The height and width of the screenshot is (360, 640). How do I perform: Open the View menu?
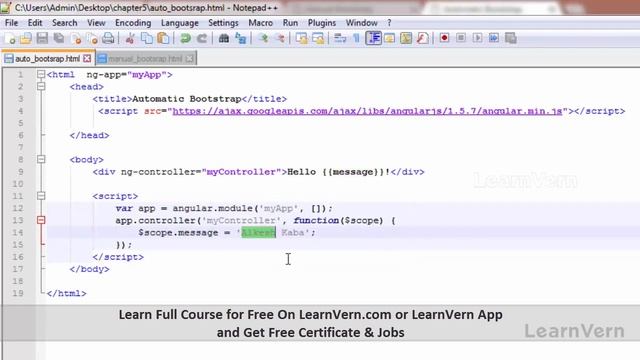point(96,23)
